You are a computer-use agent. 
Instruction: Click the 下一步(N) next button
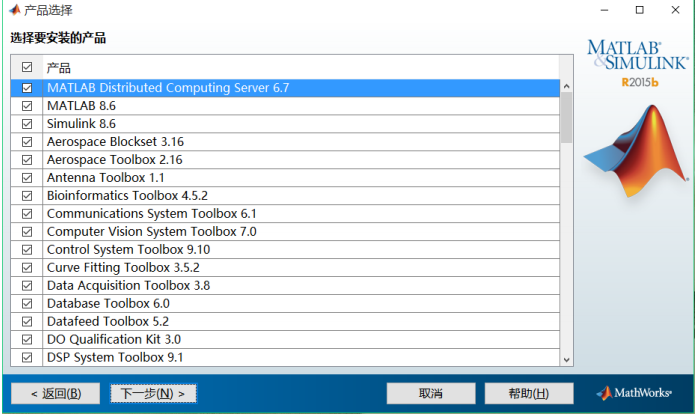coord(153,394)
